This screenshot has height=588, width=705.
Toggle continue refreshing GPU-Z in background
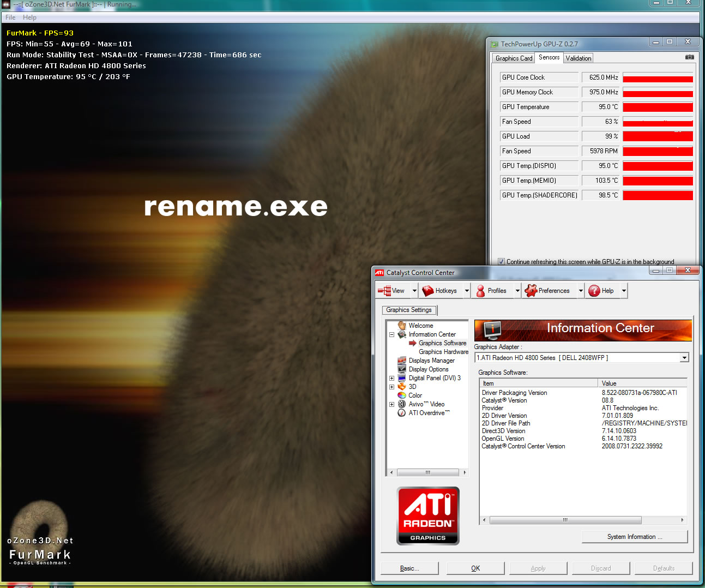point(502,262)
